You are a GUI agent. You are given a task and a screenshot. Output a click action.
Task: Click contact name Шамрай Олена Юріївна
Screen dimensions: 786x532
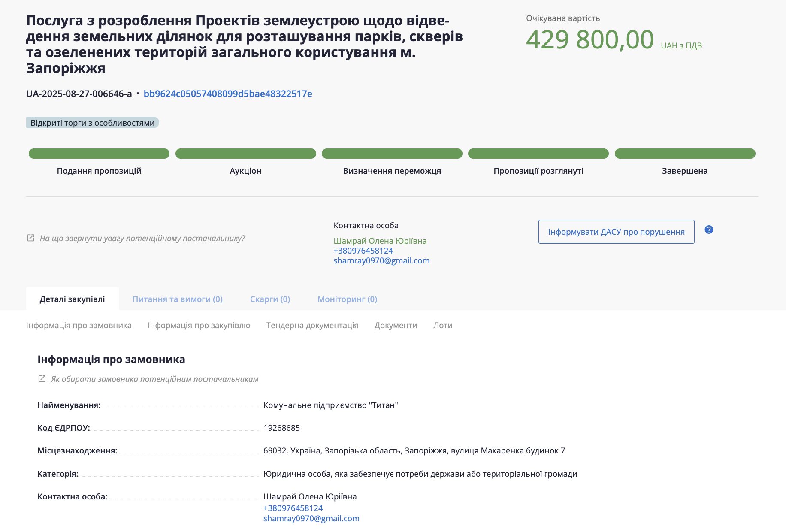click(380, 241)
